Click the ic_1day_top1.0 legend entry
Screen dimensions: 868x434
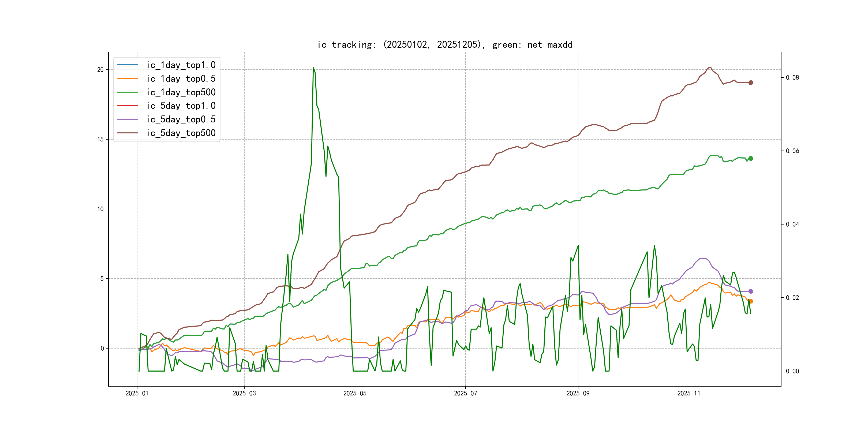(x=181, y=65)
